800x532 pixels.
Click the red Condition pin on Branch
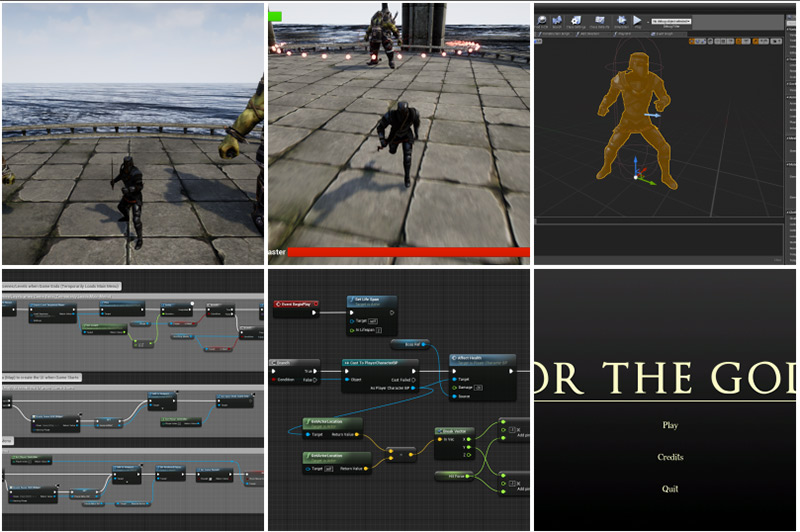coord(274,380)
